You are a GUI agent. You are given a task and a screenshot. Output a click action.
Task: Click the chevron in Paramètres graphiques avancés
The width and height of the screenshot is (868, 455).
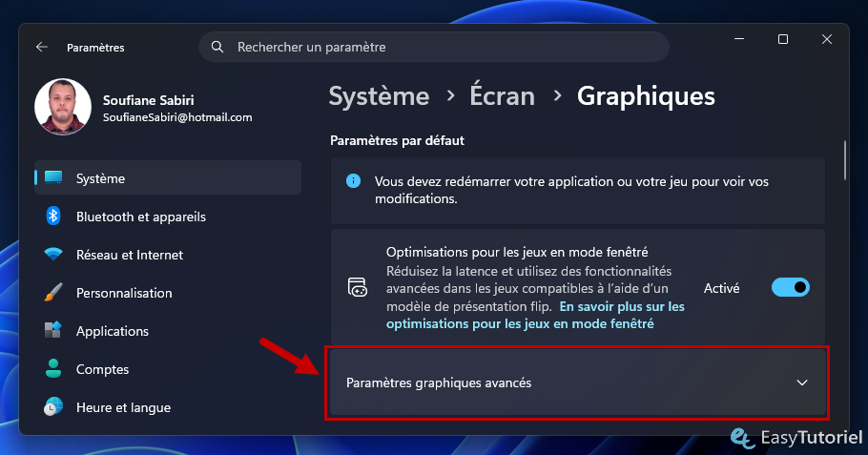[801, 383]
